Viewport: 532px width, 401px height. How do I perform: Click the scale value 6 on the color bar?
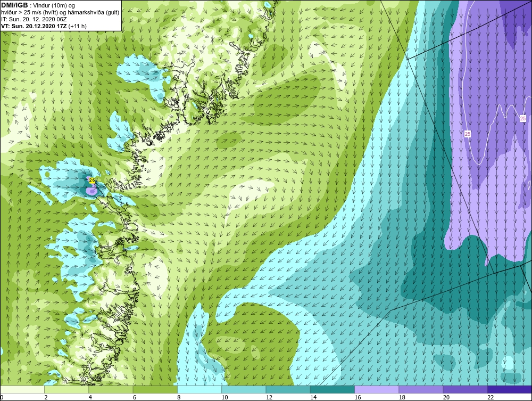pos(135,398)
